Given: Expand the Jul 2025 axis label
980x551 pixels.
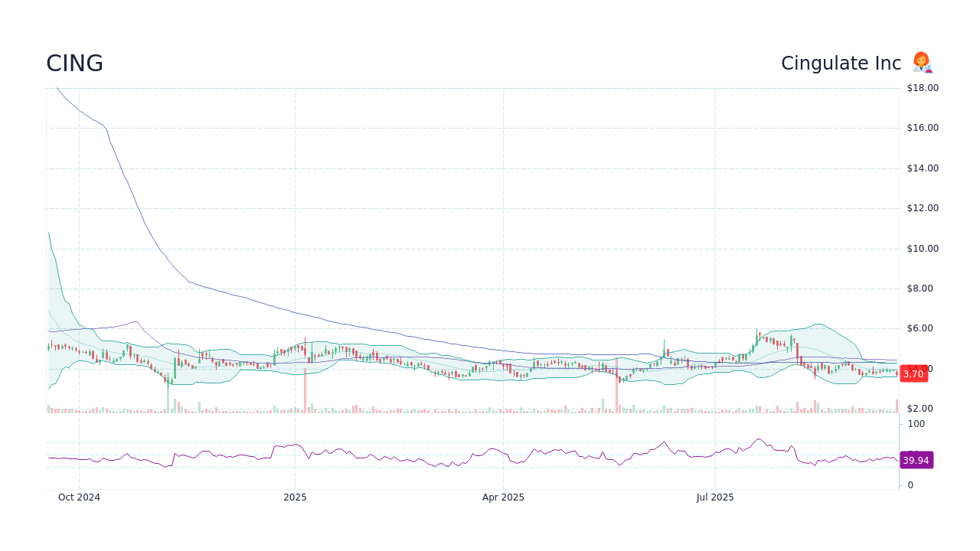Looking at the screenshot, I should click(x=715, y=497).
